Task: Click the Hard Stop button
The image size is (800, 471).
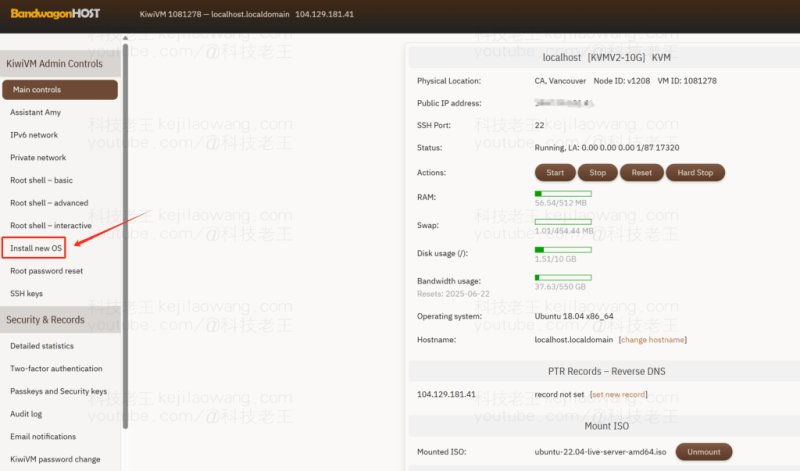Action: 695,172
